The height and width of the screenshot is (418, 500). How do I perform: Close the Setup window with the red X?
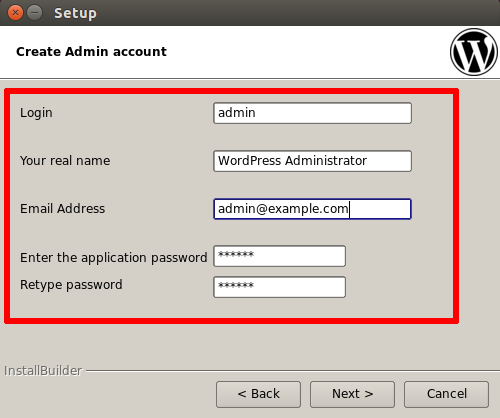[15, 13]
